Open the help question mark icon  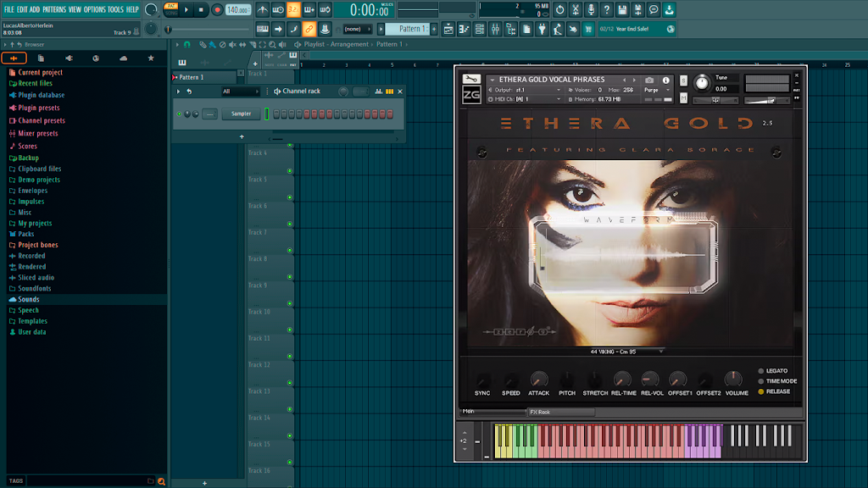click(x=607, y=10)
